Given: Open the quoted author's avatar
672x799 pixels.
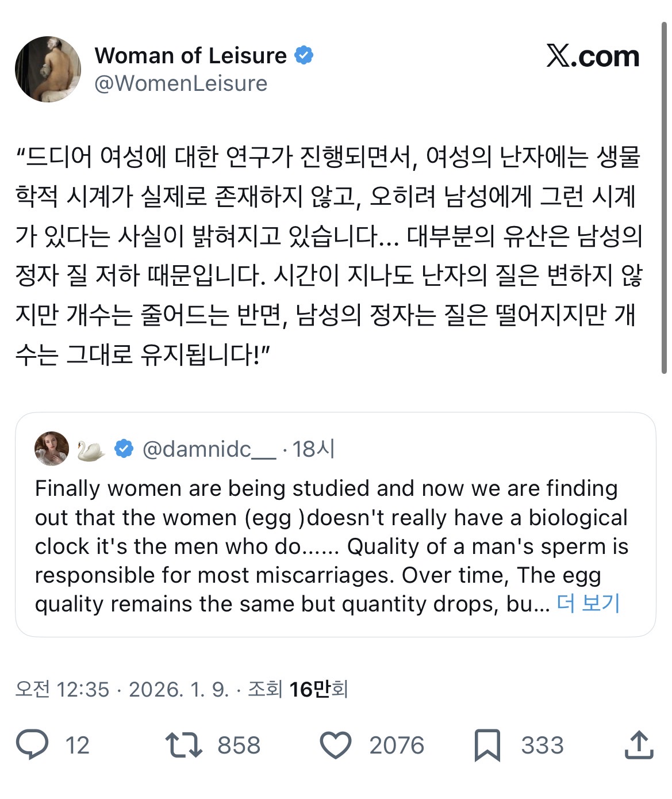Looking at the screenshot, I should pos(52,449).
